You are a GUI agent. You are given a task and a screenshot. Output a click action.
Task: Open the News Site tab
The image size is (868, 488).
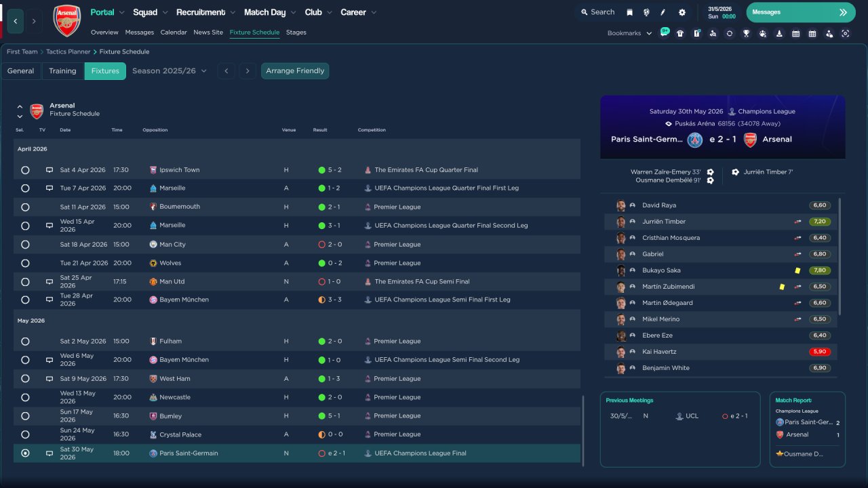[x=208, y=33]
